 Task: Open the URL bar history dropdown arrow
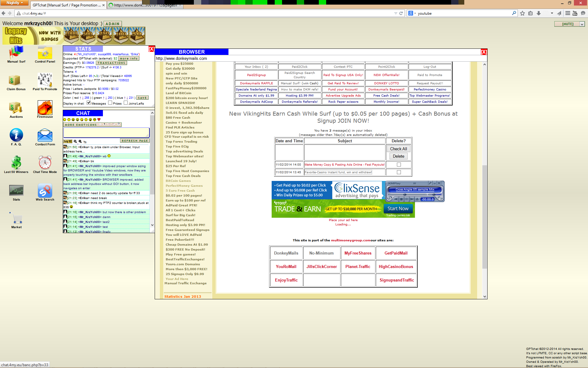(x=396, y=13)
